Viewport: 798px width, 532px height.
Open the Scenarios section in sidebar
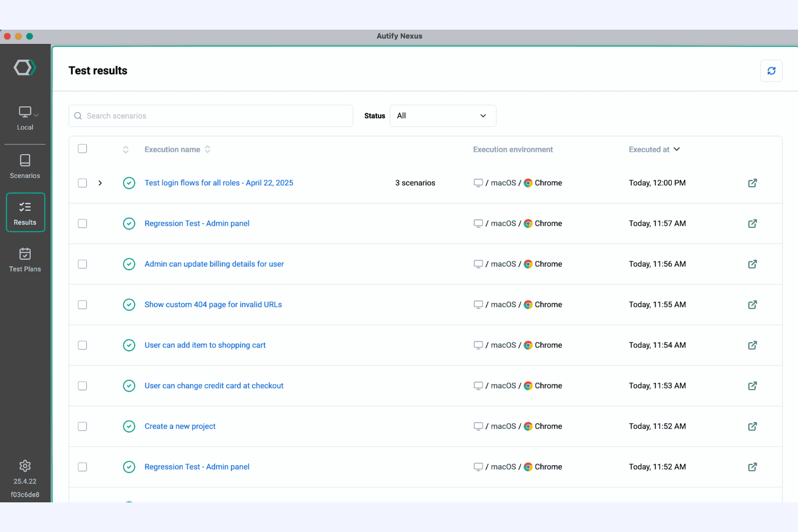pos(25,165)
